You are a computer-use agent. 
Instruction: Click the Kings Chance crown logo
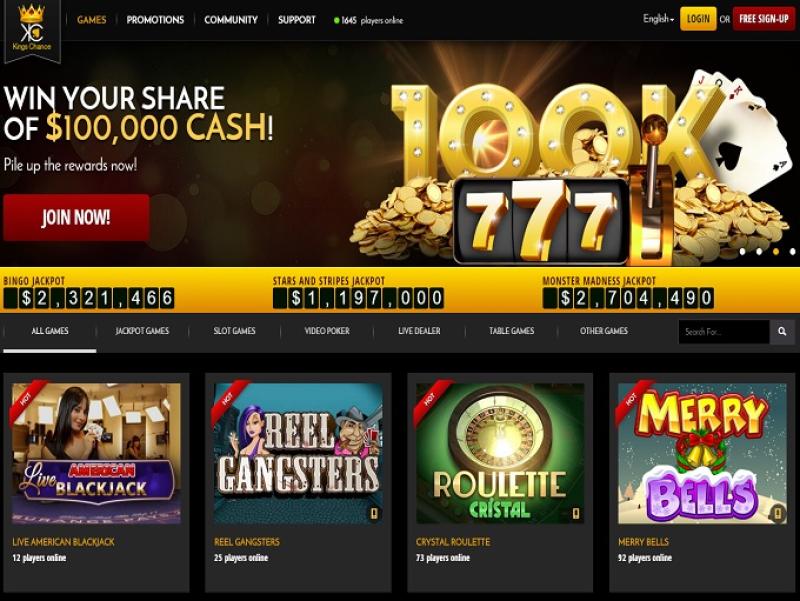tap(32, 29)
